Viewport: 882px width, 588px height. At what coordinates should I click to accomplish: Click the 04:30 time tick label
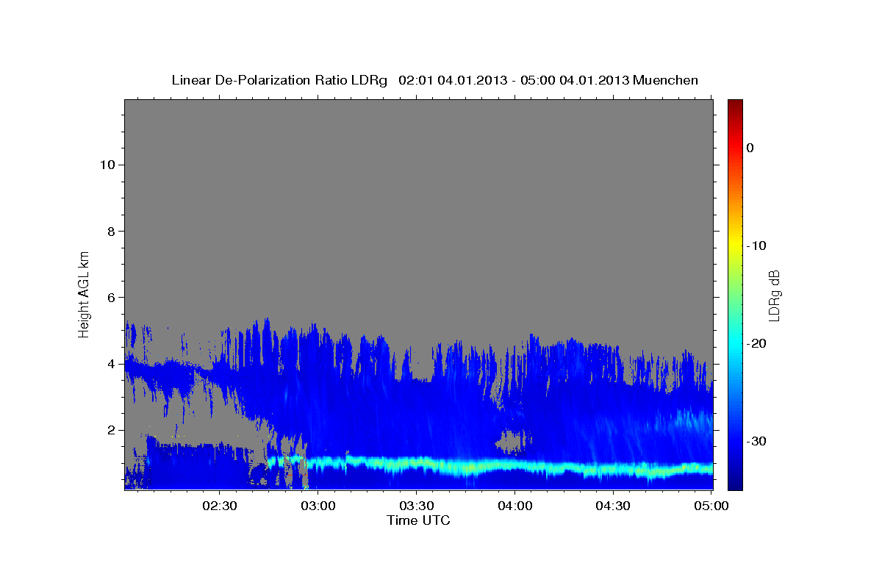(613, 506)
